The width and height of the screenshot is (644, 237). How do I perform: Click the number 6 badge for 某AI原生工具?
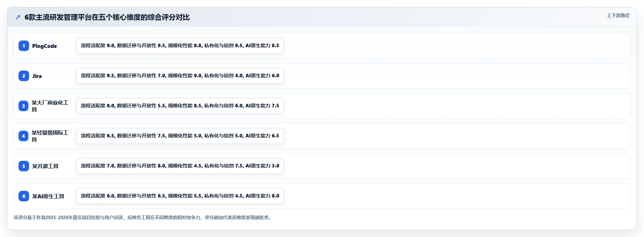[24, 196]
